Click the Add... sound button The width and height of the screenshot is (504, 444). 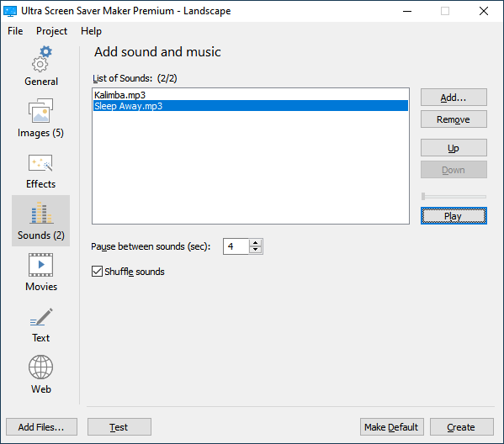click(x=454, y=98)
